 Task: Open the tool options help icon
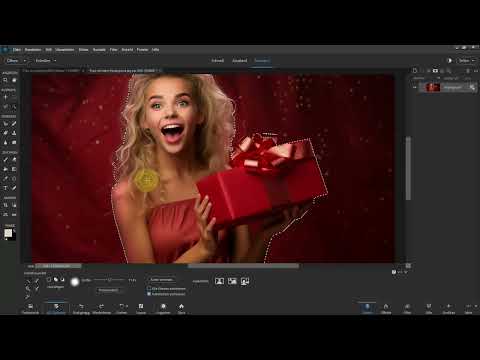pyautogui.click(x=394, y=272)
